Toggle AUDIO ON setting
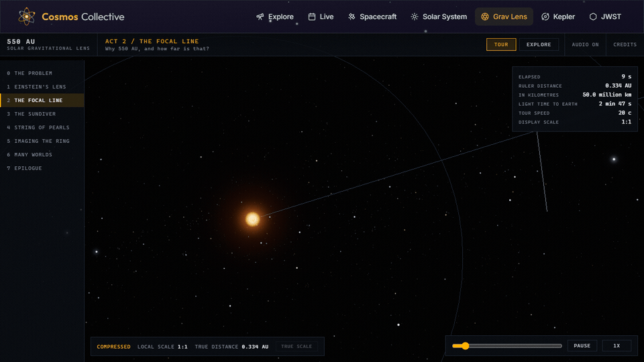This screenshot has height=362, width=644. [585, 44]
